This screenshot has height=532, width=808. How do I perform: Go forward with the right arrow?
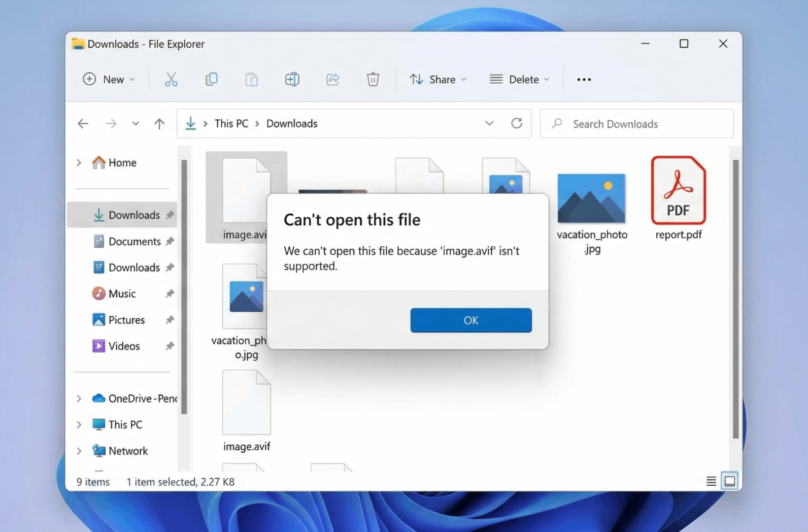pyautogui.click(x=111, y=123)
